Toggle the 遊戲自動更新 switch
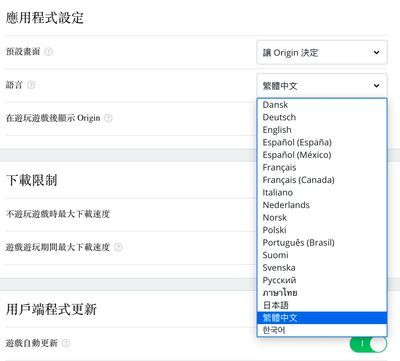The width and height of the screenshot is (400, 361). pyautogui.click(x=368, y=344)
